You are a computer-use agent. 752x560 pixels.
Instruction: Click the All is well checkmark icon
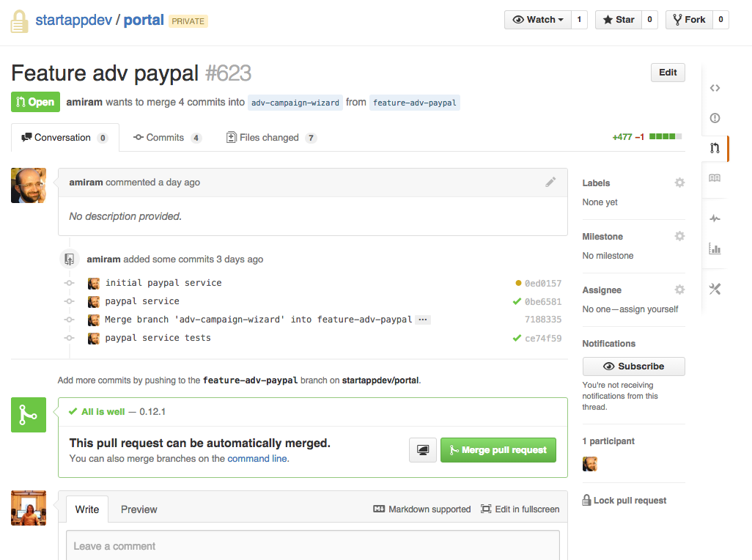tap(73, 411)
